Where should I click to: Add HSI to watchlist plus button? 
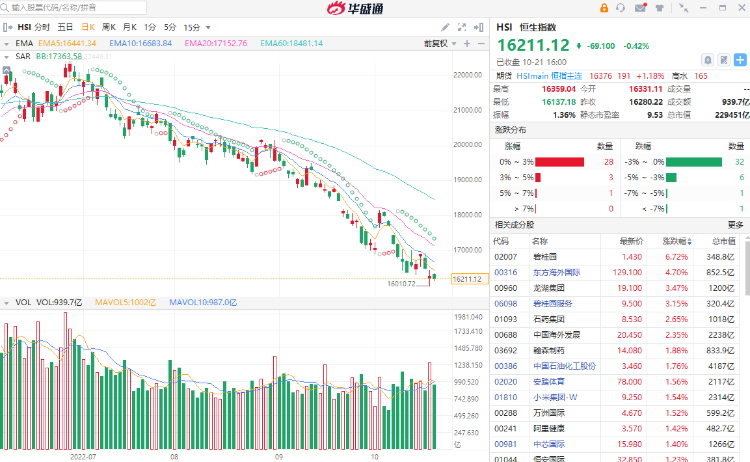pyautogui.click(x=740, y=60)
